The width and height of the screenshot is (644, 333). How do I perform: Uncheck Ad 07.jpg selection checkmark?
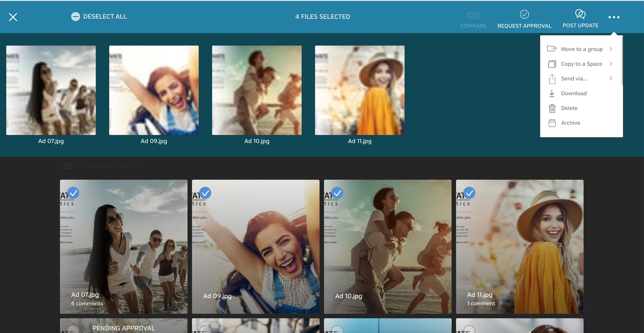tap(73, 193)
